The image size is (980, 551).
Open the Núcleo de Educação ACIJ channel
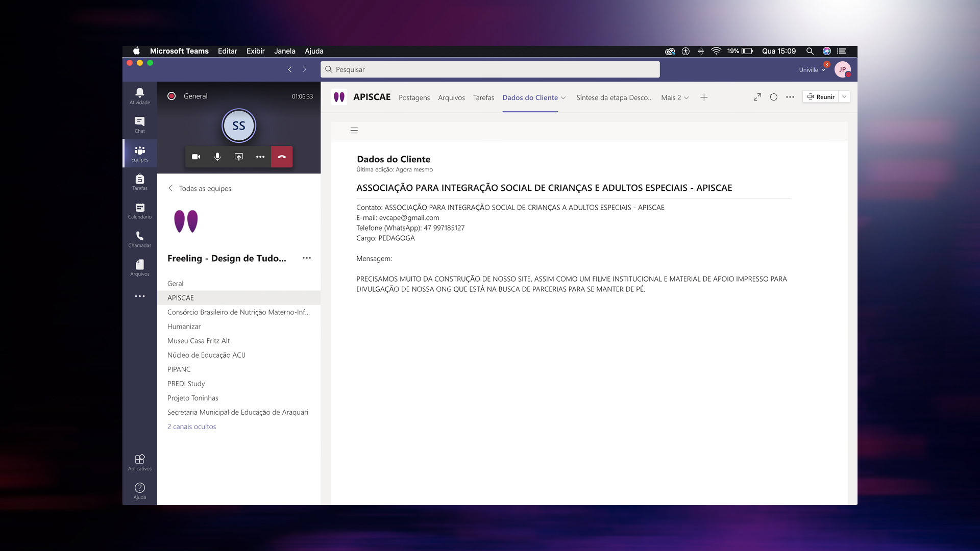(239, 355)
